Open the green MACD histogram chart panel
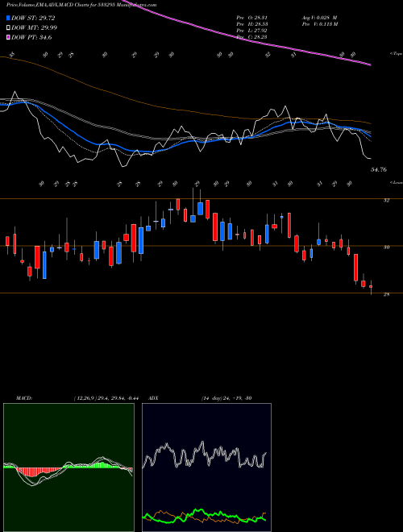 (69, 468)
